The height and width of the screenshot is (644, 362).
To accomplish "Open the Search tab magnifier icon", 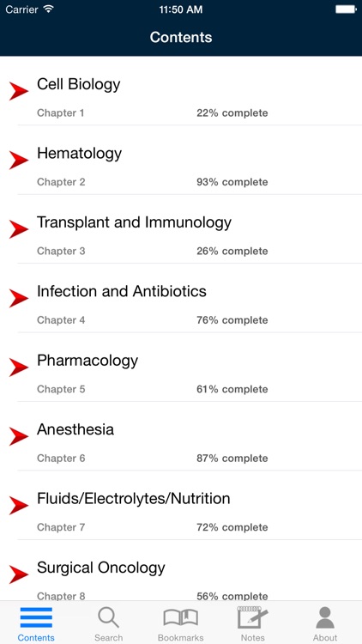I will tap(108, 617).
